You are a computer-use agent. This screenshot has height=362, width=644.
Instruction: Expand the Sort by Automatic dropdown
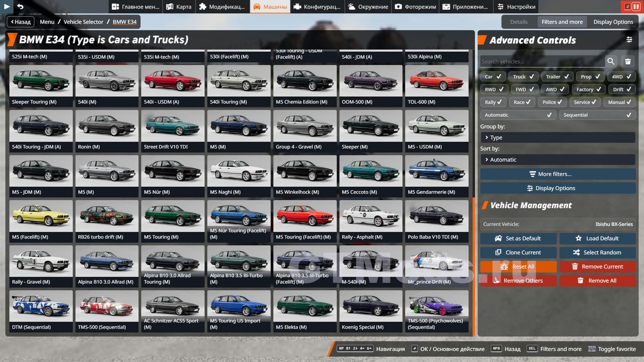pyautogui.click(x=557, y=160)
